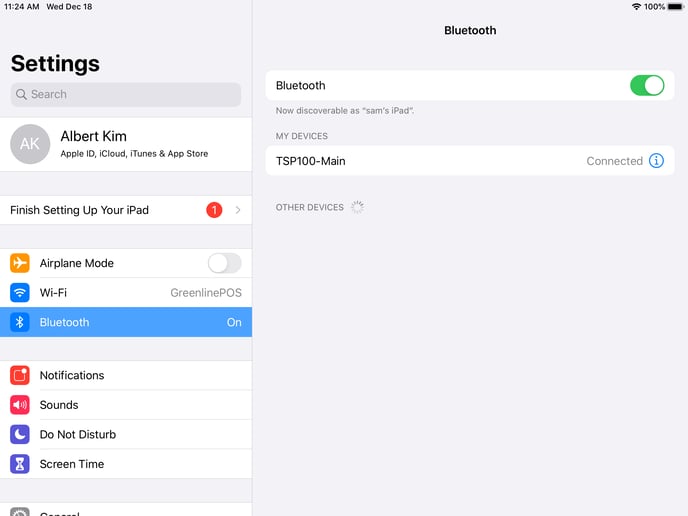Tap the Wi-Fi settings icon

[x=20, y=293]
